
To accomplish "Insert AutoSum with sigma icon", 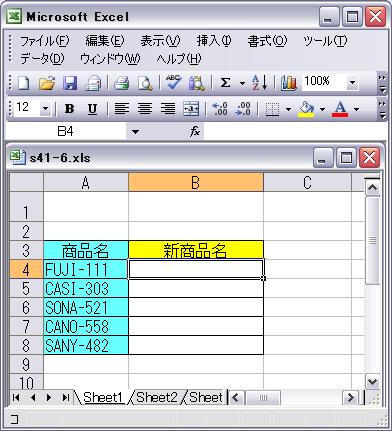I will coord(225,83).
